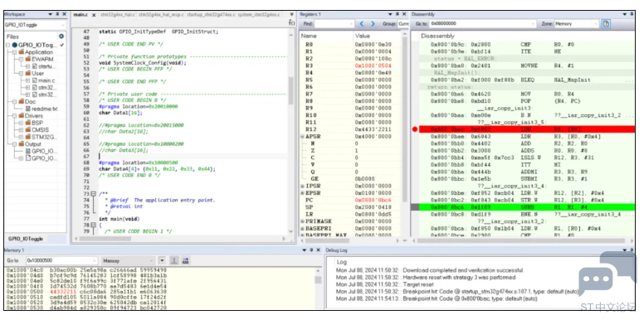Image resolution: width=644 pixels, height=320 pixels.
Task: Click the red breakpoint dot in Disassembly
Action: (415, 129)
